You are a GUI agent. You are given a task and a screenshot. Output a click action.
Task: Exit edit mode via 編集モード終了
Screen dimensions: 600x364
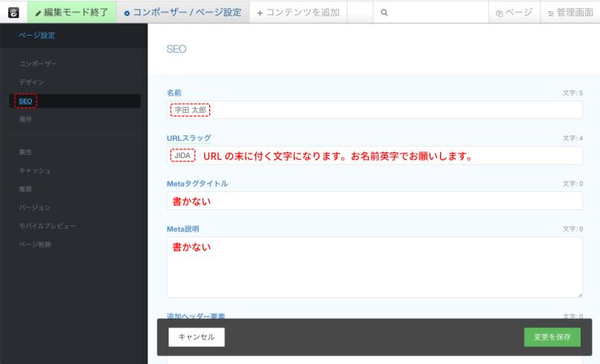[x=72, y=12]
